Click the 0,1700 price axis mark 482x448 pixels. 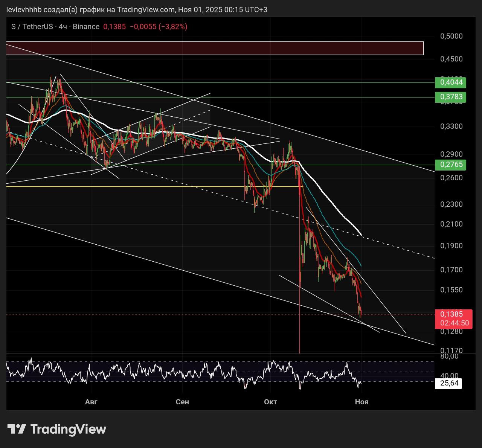click(451, 270)
